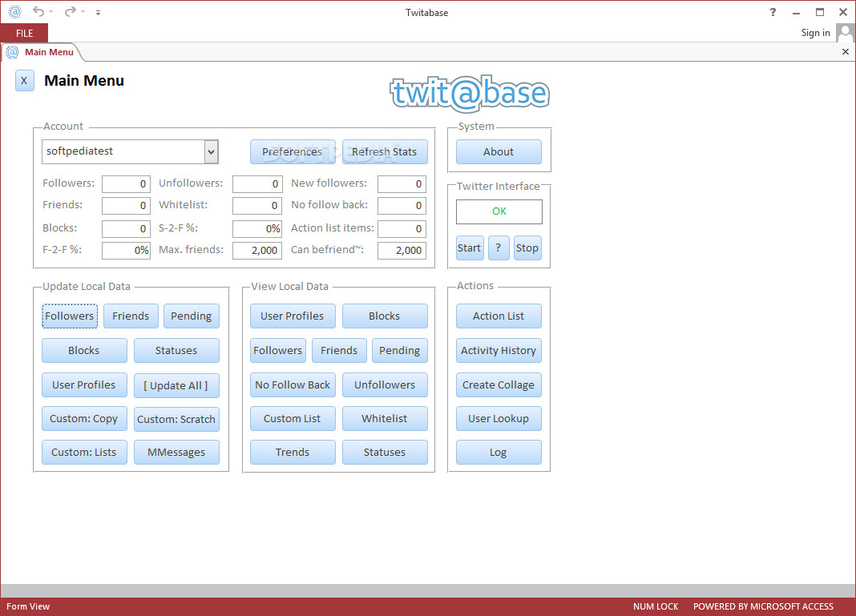Screen dimensions: 856x616
Task: Open the About dialog
Action: point(499,151)
